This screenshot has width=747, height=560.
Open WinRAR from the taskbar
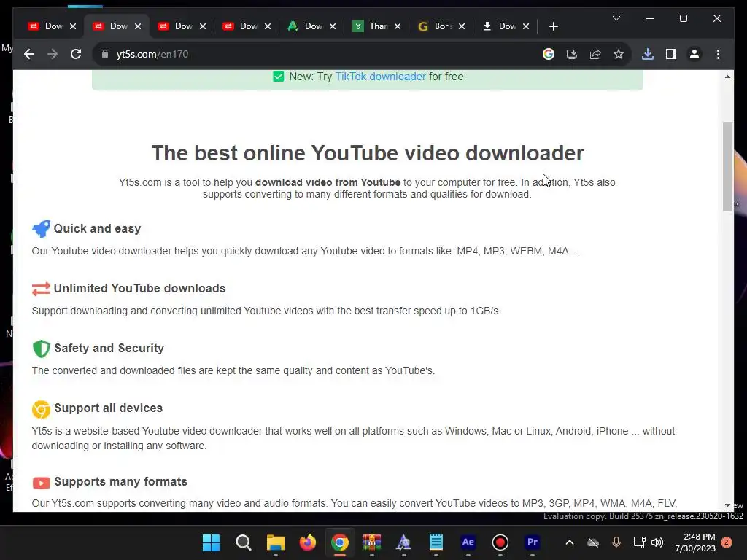point(372,542)
